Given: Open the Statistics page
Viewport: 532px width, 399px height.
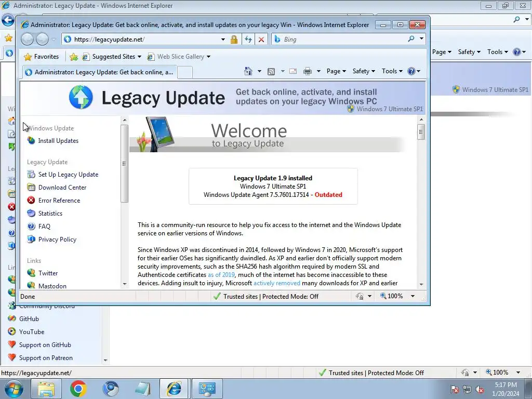Looking at the screenshot, I should point(50,214).
